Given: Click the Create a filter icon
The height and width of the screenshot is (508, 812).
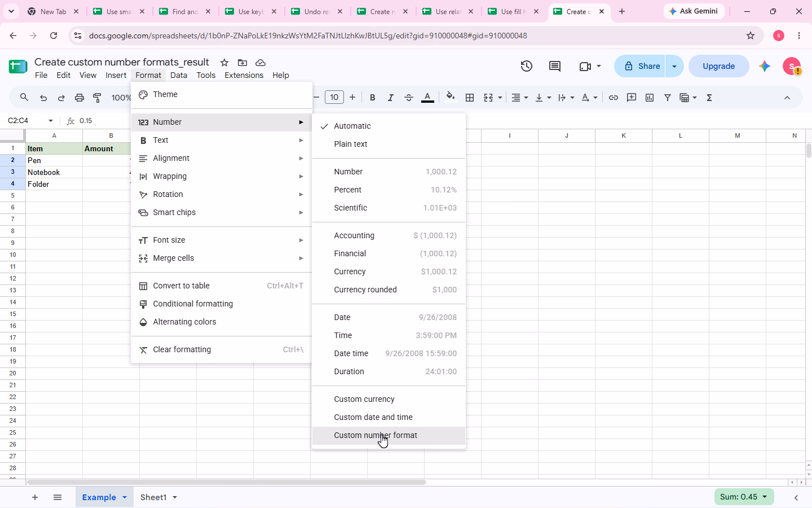Looking at the screenshot, I should point(668,98).
